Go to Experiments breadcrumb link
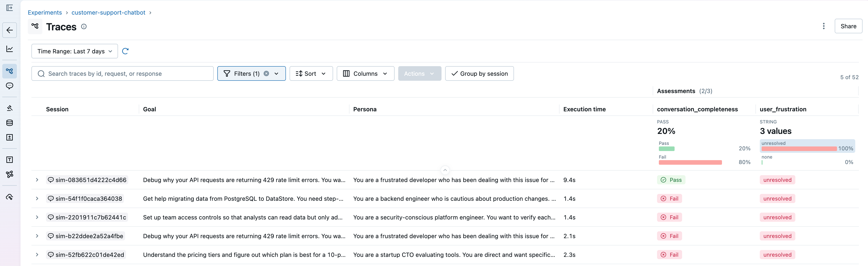 (x=45, y=13)
